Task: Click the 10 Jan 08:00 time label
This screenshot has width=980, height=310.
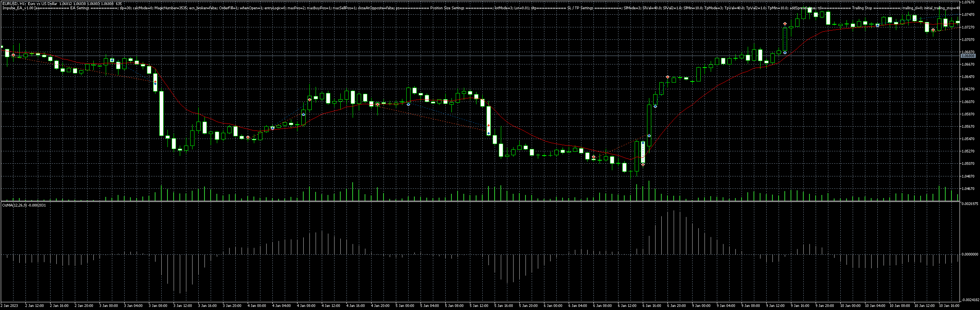Action: (x=899, y=306)
